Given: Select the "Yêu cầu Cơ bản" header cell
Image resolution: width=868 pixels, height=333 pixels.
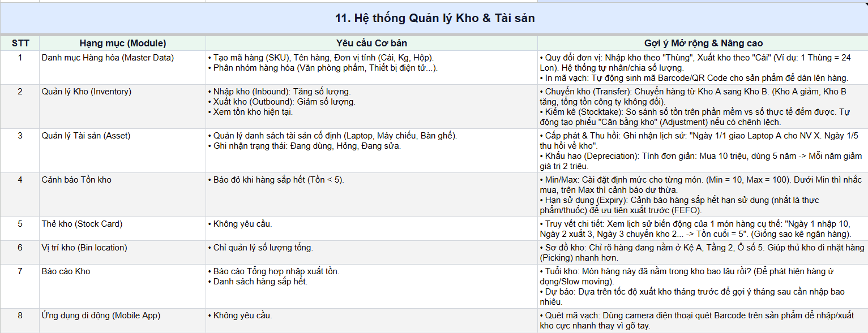Looking at the screenshot, I should click(x=371, y=43).
